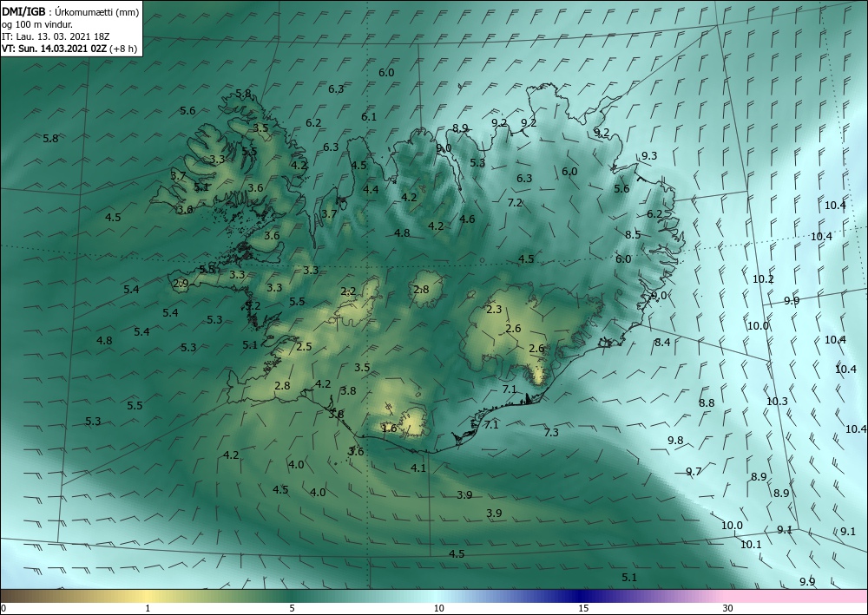Click the color scale label 0

(3, 609)
